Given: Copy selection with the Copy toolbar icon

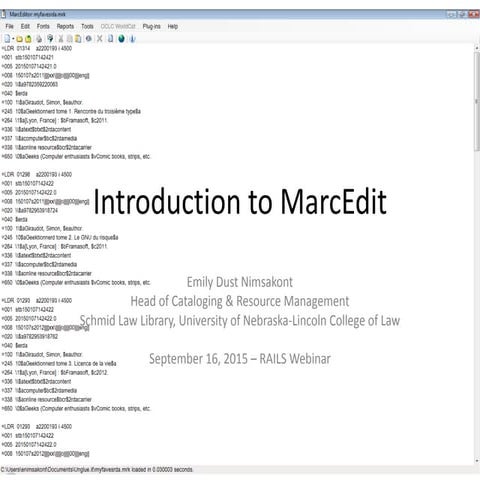Looking at the screenshot, I should tap(70, 39).
